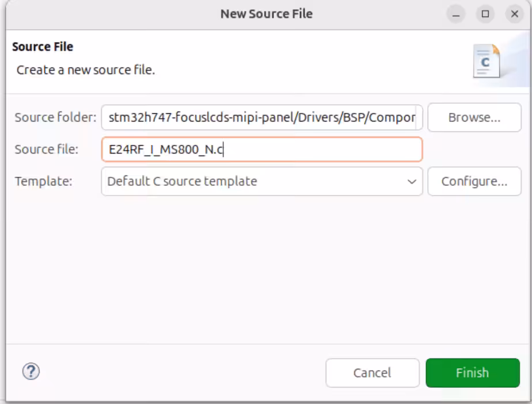Click the green Finish button
532x404 pixels.
(472, 372)
